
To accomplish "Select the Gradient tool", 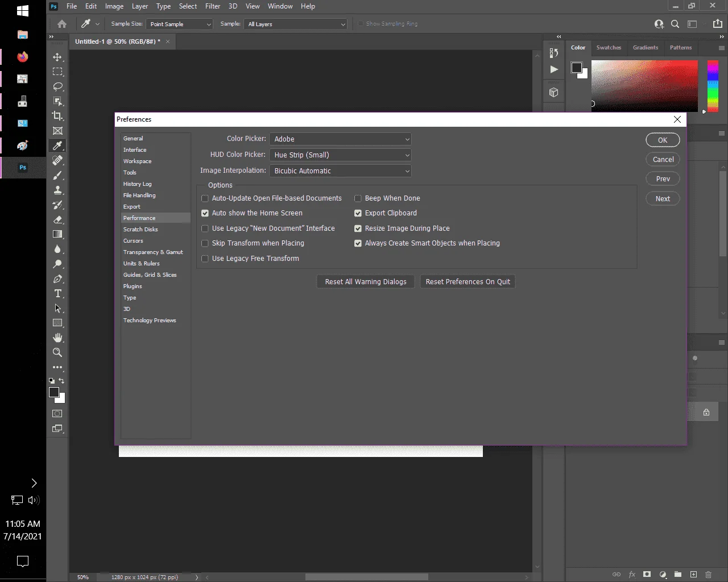I will [x=57, y=234].
